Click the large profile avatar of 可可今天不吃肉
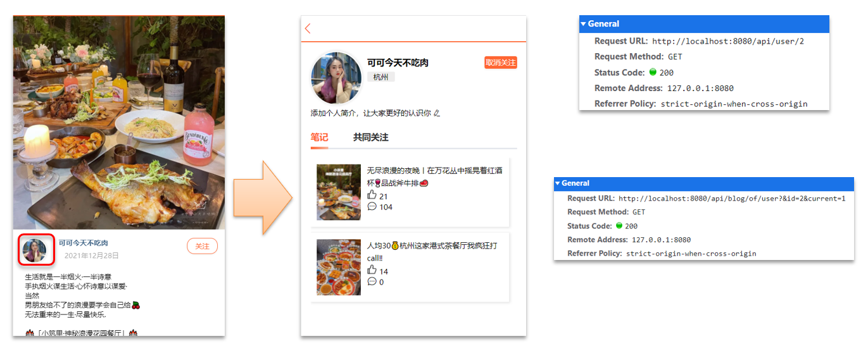Screen dimensions: 868x346 click(336, 79)
